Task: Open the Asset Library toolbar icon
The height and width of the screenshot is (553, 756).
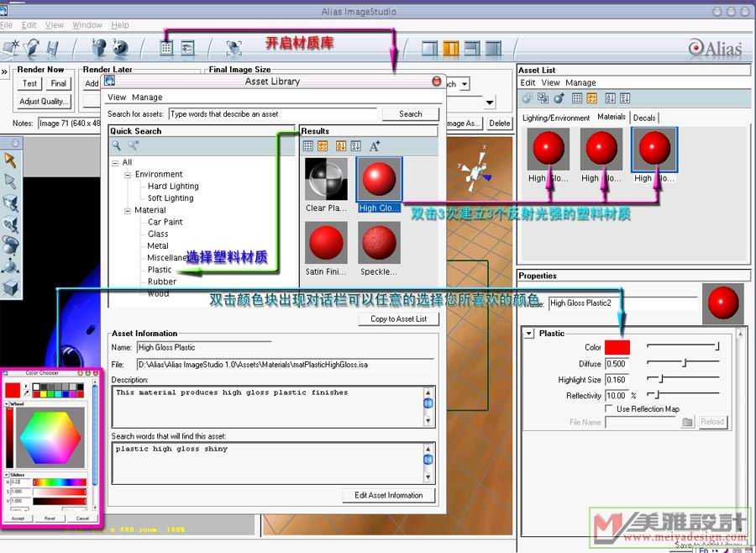Action: [x=166, y=47]
